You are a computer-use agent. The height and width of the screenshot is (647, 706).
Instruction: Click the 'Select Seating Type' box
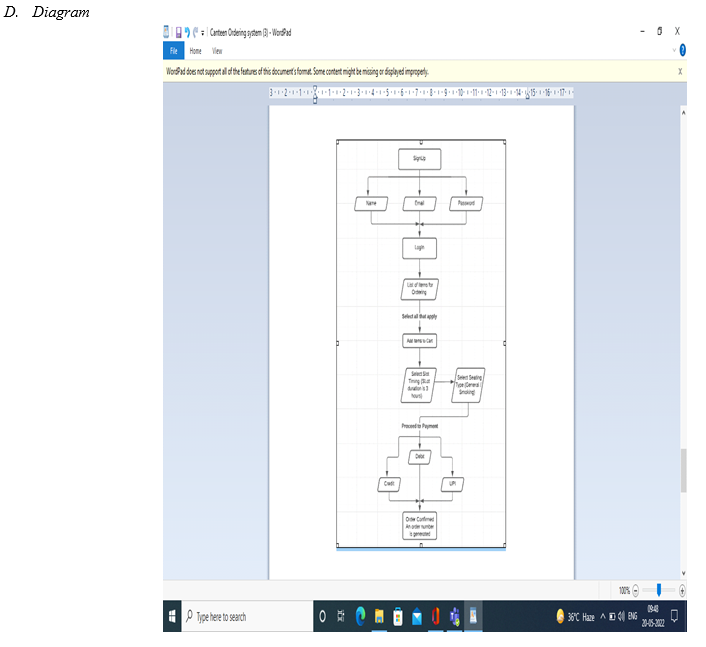pos(468,385)
